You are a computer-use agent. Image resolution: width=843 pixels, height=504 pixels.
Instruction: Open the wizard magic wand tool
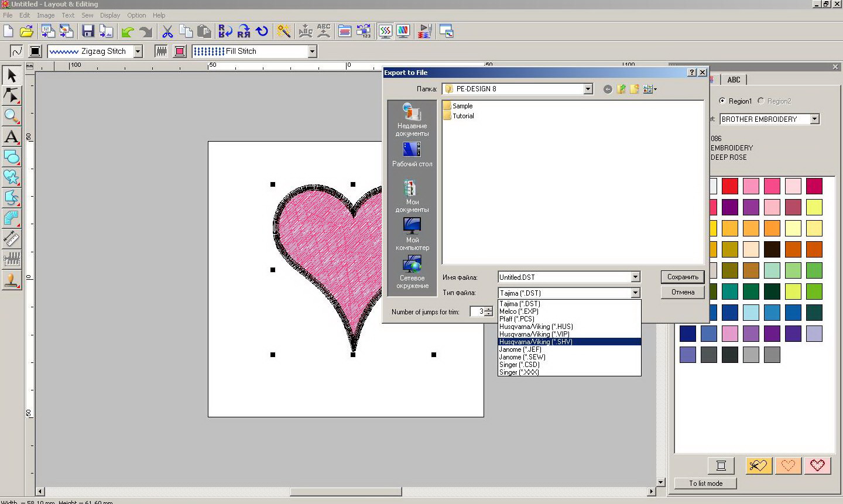(284, 32)
